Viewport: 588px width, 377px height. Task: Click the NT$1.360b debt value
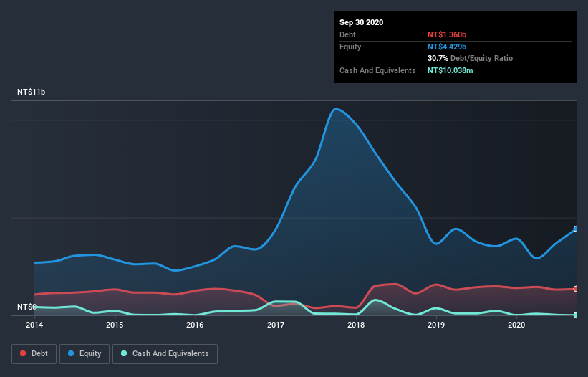(447, 34)
